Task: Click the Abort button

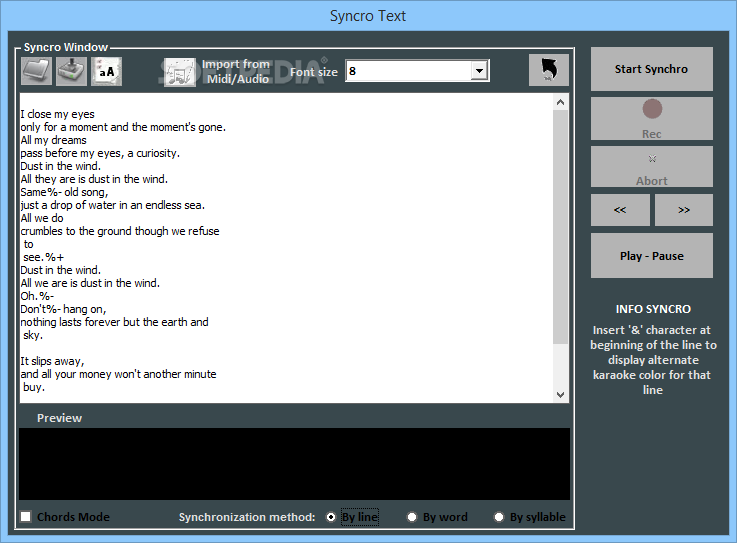Action: (651, 166)
